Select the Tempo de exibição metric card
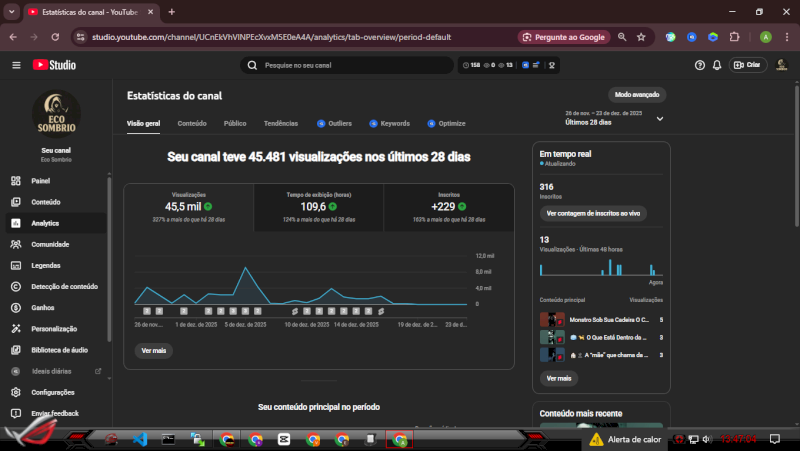This screenshot has height=451, width=800. (x=318, y=205)
